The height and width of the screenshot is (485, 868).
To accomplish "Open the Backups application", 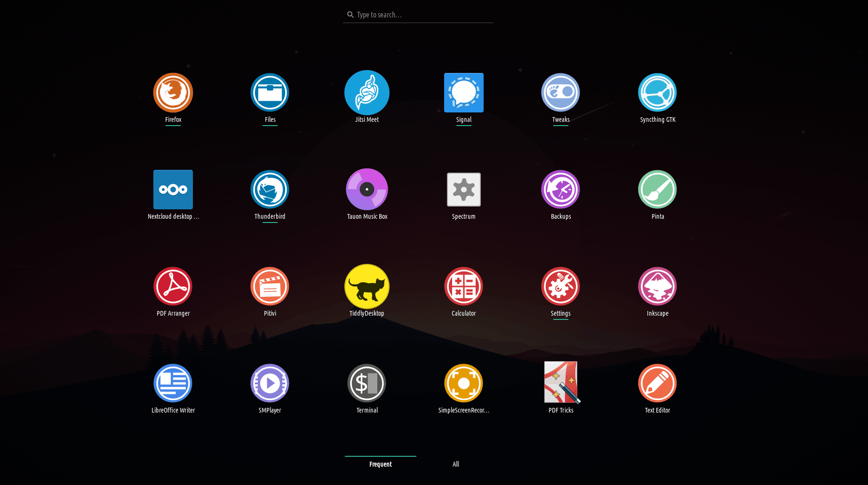I will tap(560, 190).
